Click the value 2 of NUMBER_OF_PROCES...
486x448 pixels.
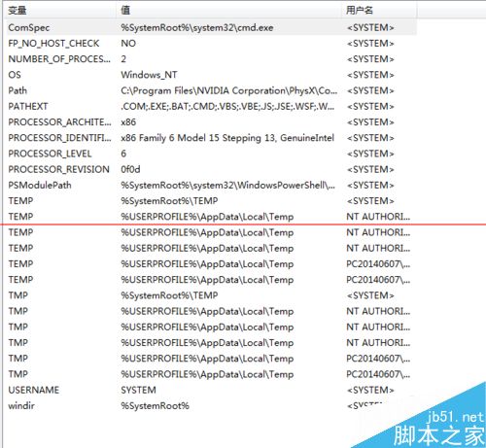pyautogui.click(x=123, y=59)
